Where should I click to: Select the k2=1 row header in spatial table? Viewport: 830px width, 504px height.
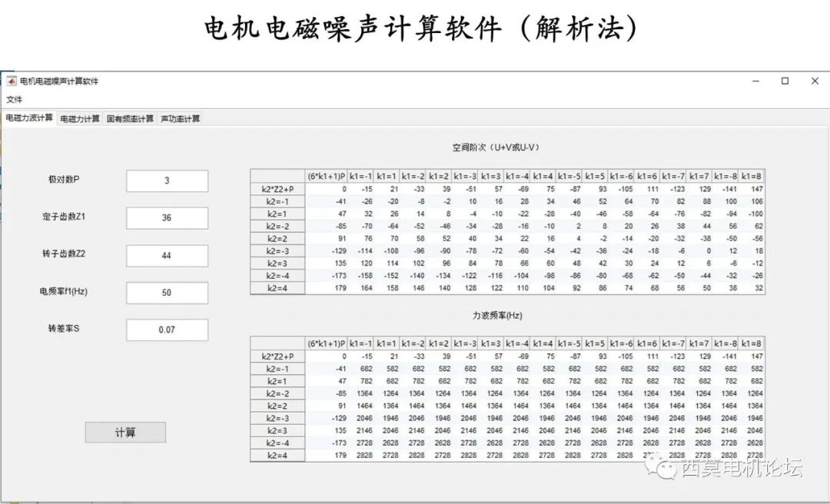coord(279,214)
